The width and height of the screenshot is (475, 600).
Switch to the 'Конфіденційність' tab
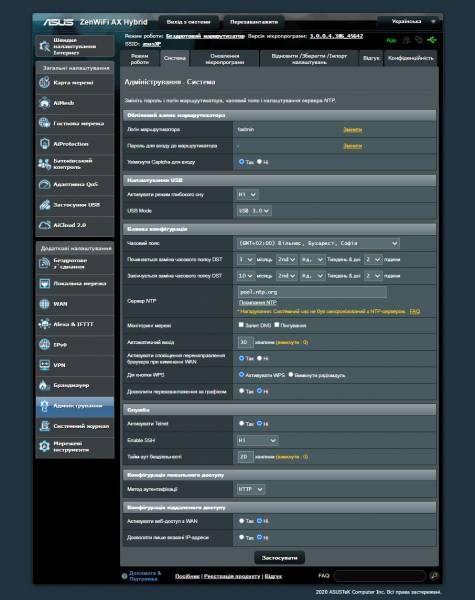(x=411, y=59)
